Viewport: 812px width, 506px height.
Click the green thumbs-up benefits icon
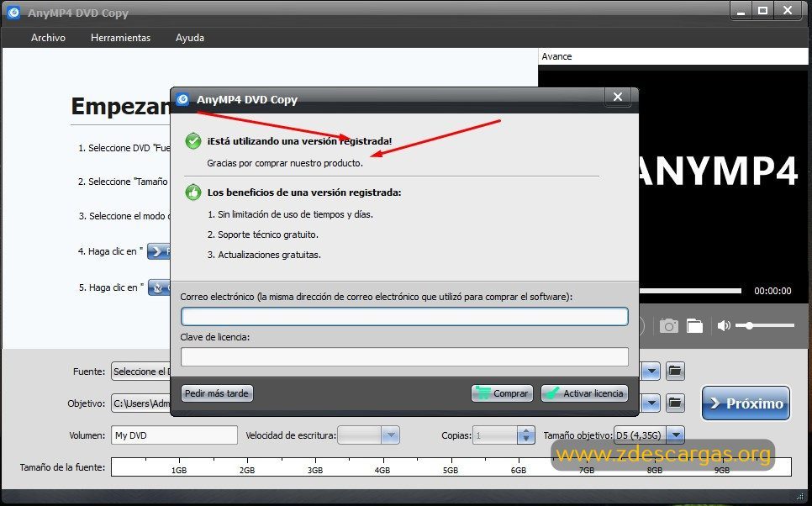click(193, 192)
